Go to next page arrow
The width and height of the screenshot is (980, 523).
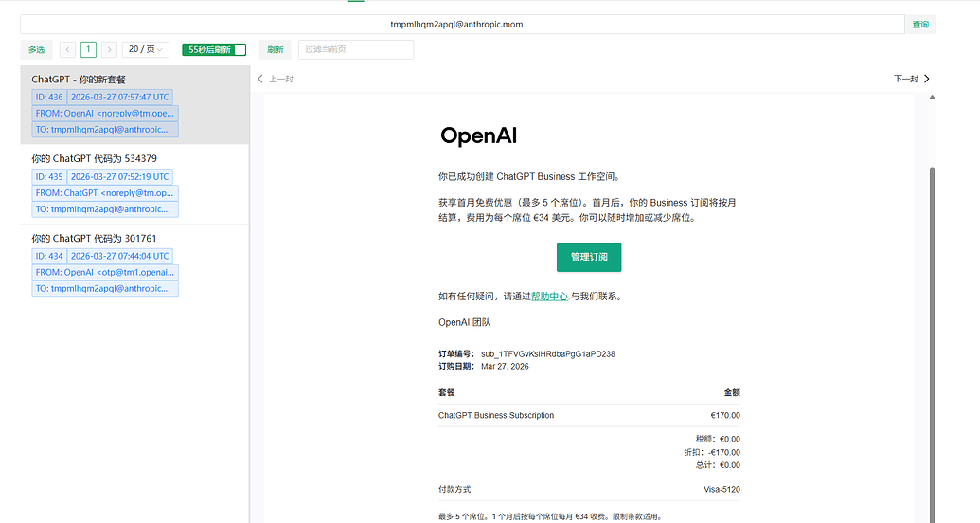tap(110, 49)
